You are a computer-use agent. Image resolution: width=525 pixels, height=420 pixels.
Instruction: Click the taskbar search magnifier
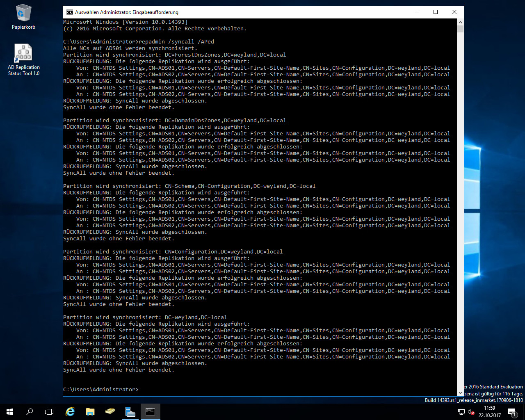tap(30, 412)
